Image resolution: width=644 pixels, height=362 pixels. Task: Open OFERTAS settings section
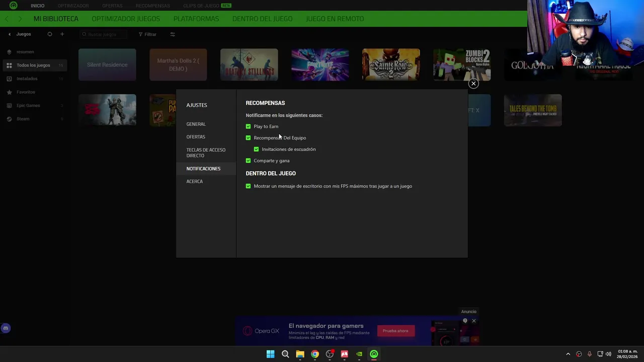tap(196, 137)
